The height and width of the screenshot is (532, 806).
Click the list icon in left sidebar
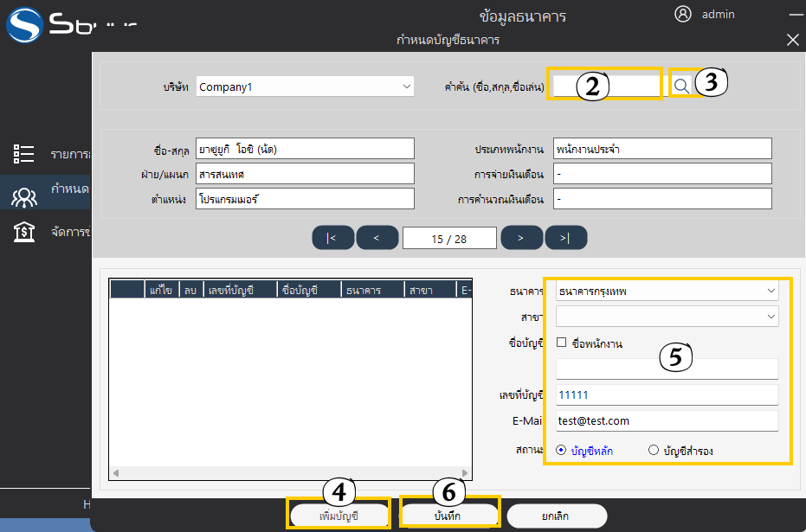(x=23, y=154)
